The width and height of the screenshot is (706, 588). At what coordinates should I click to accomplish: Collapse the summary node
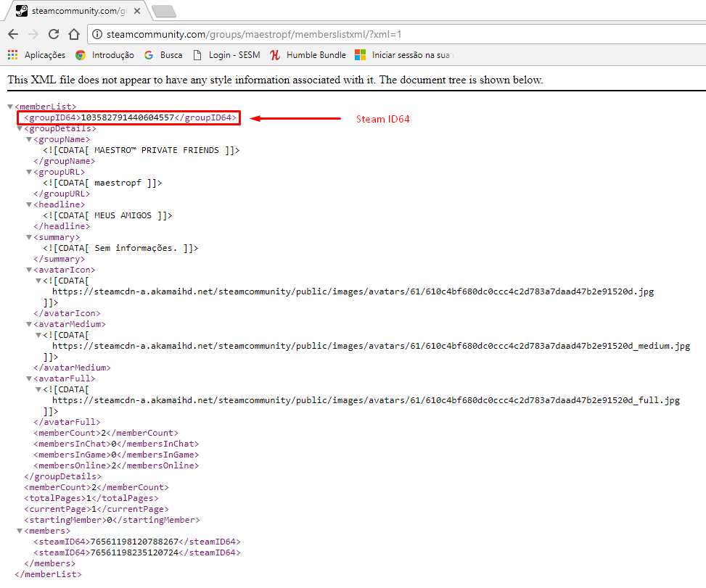tap(29, 237)
